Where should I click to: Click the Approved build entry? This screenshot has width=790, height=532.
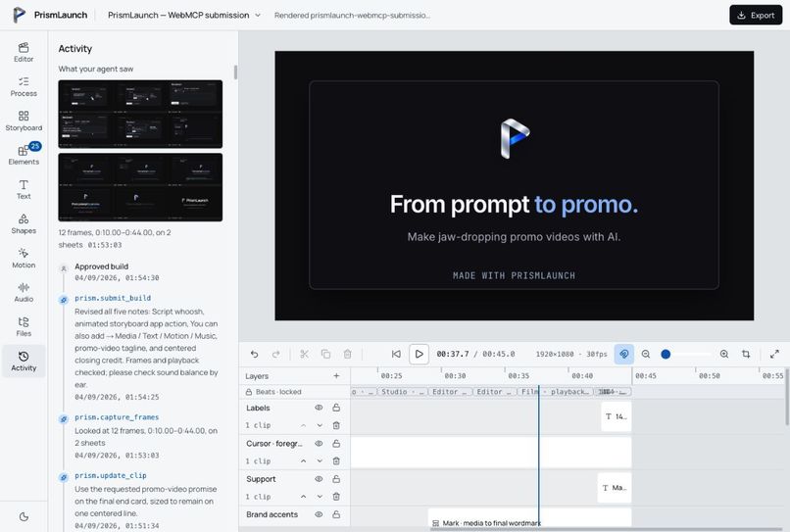[101, 266]
